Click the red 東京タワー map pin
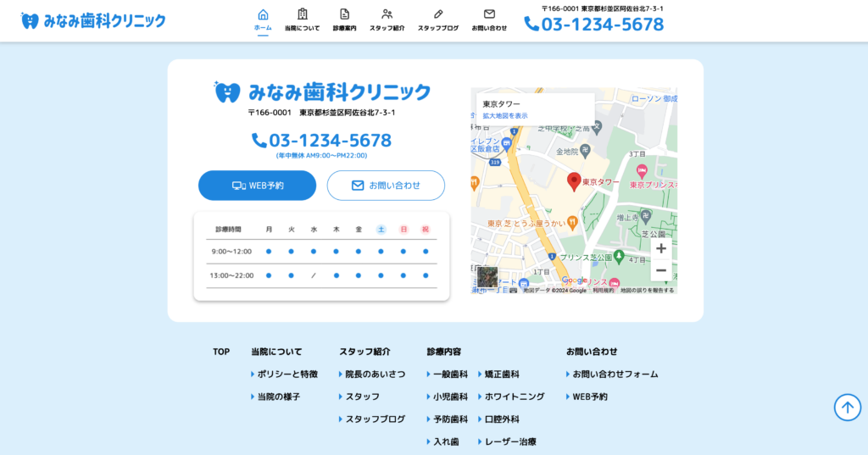 click(574, 181)
